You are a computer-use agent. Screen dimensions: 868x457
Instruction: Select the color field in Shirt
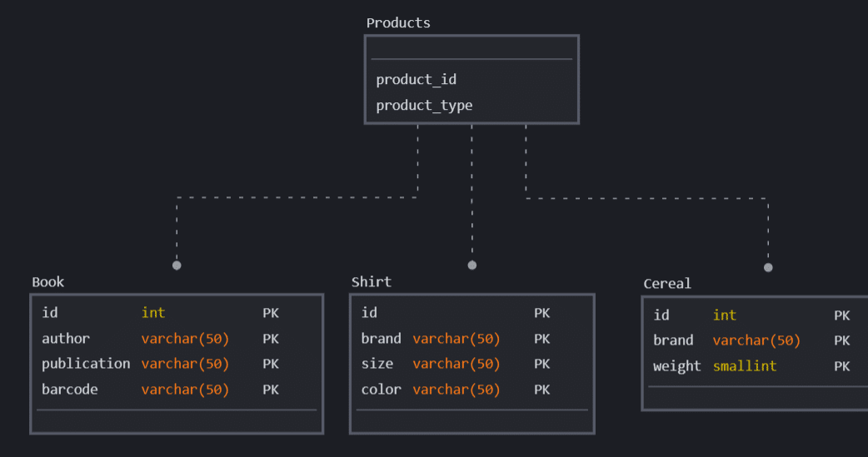coord(381,390)
